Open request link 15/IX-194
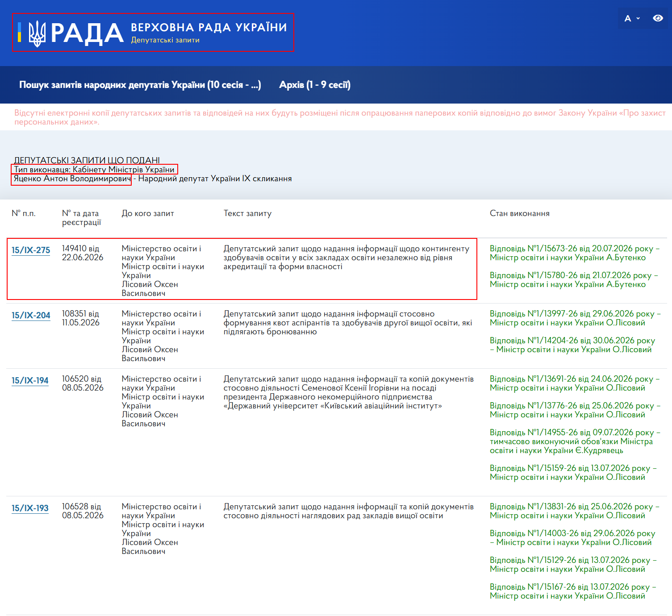 tap(30, 380)
